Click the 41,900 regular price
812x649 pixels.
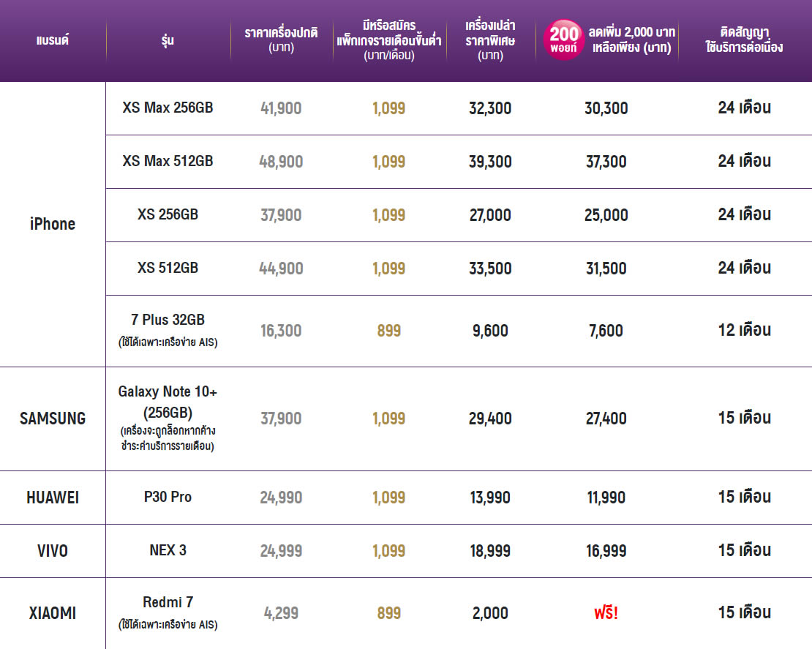pyautogui.click(x=281, y=108)
